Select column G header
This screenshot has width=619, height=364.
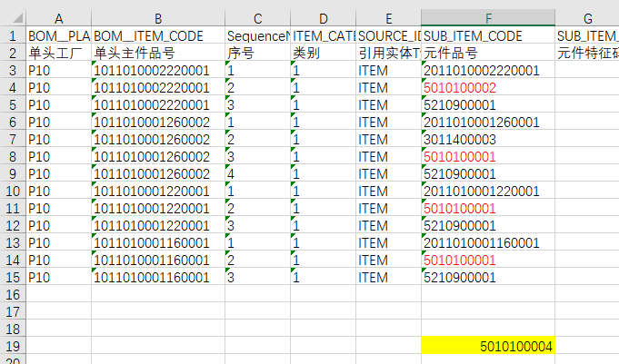coord(587,18)
